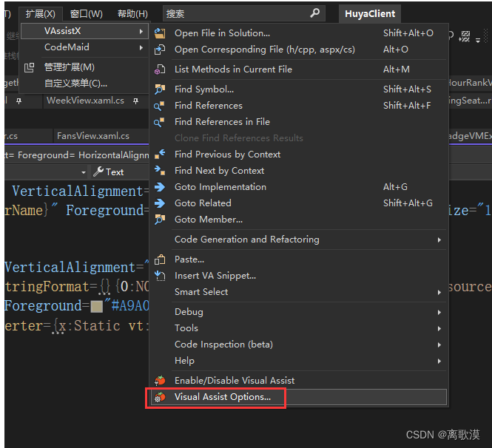Click the Goto Related arrow icon

pyautogui.click(x=160, y=203)
